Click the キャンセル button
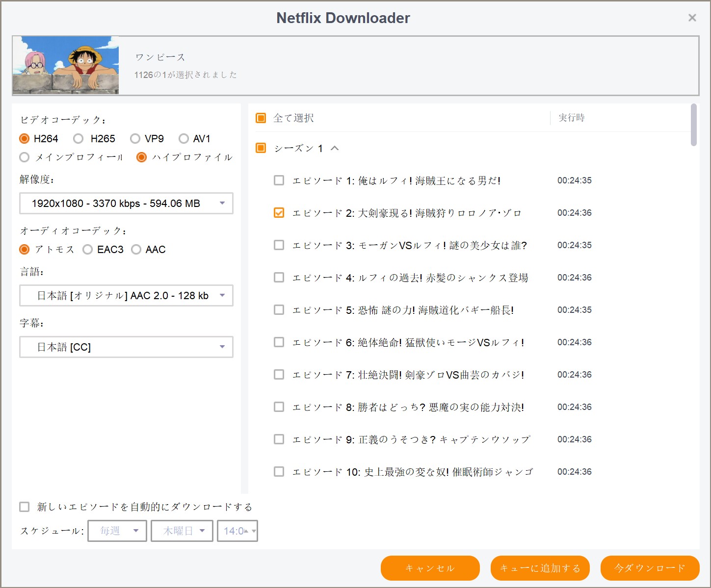 pyautogui.click(x=430, y=568)
